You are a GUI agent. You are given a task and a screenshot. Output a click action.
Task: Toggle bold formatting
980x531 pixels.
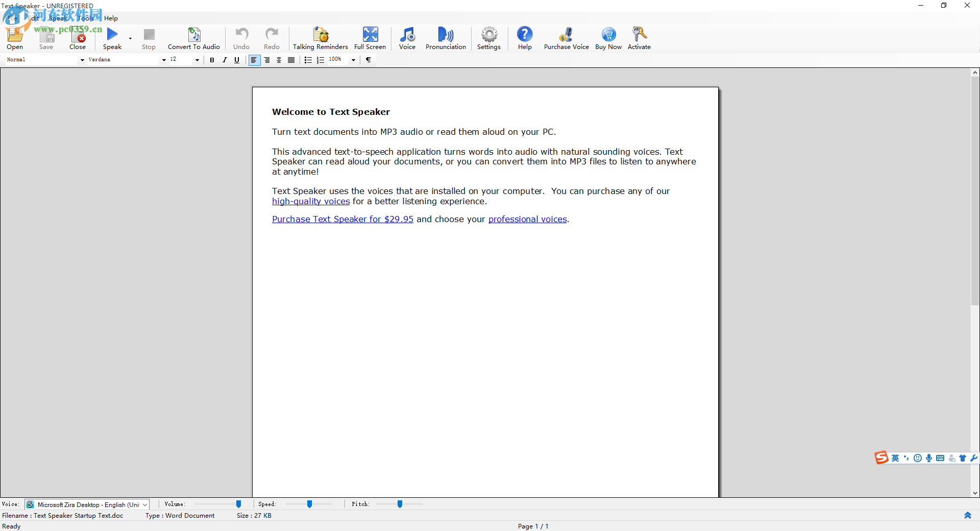pos(212,60)
